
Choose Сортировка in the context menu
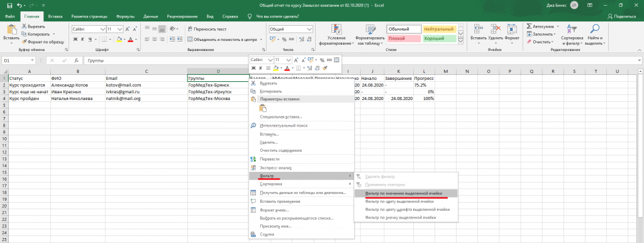pos(301,184)
